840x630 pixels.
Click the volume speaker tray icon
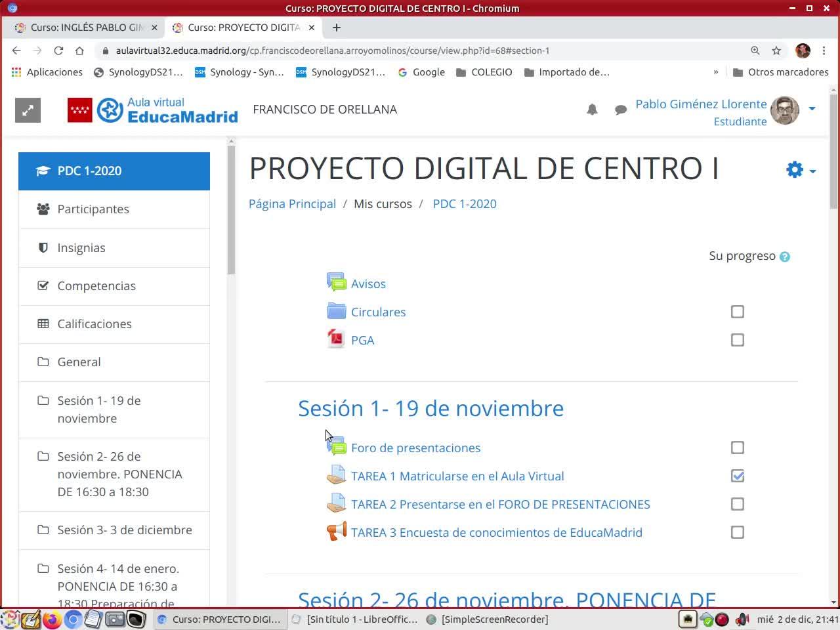tap(742, 619)
